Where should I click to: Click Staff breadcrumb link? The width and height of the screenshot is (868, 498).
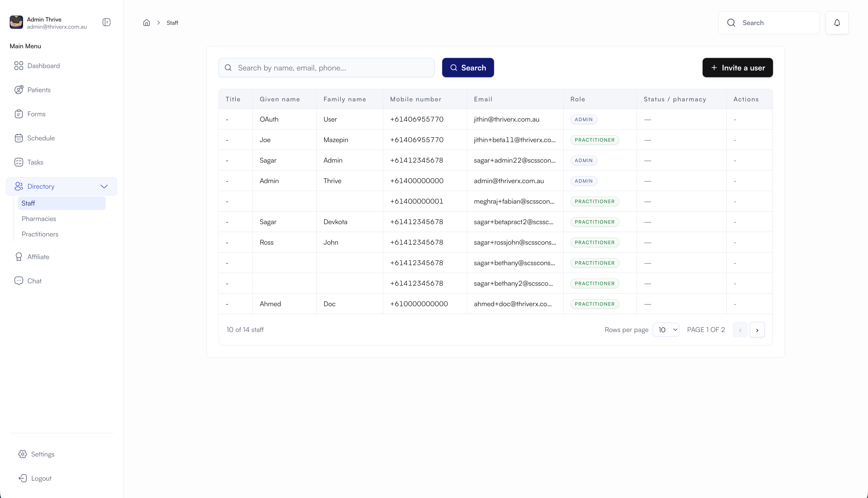pyautogui.click(x=172, y=23)
